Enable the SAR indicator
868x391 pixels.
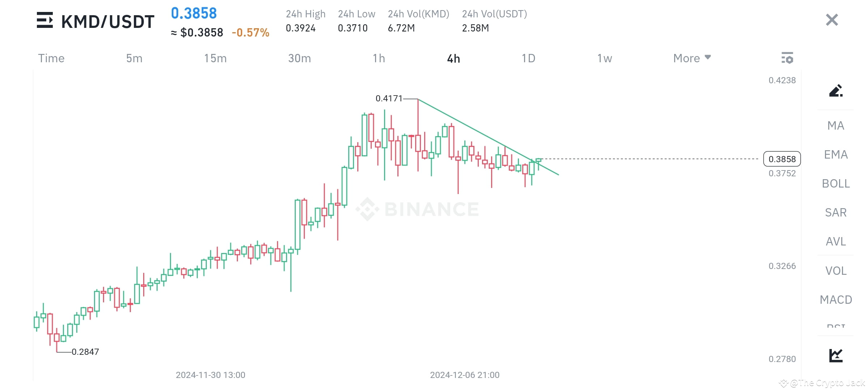(835, 213)
